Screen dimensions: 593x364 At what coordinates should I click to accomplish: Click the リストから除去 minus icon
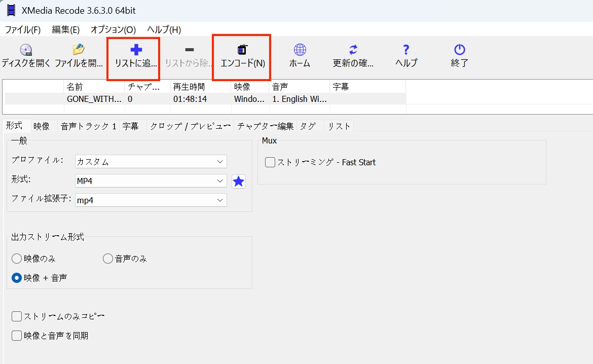[x=190, y=50]
